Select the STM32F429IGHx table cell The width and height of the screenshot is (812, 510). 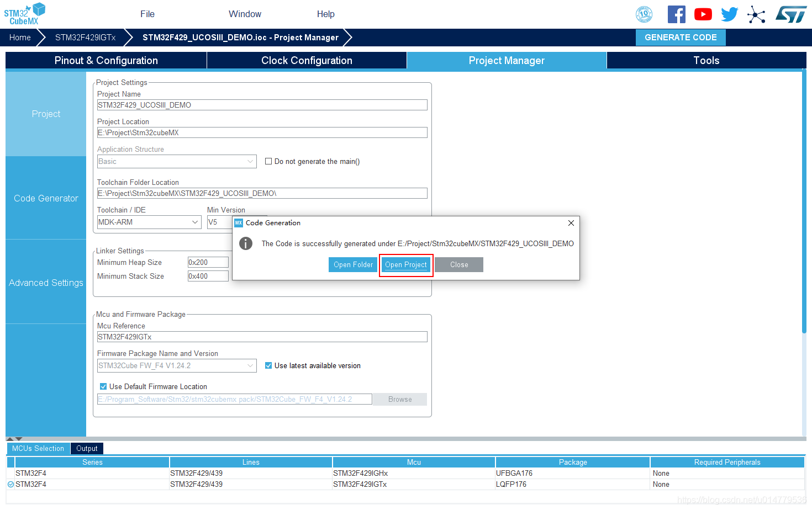[414, 474]
